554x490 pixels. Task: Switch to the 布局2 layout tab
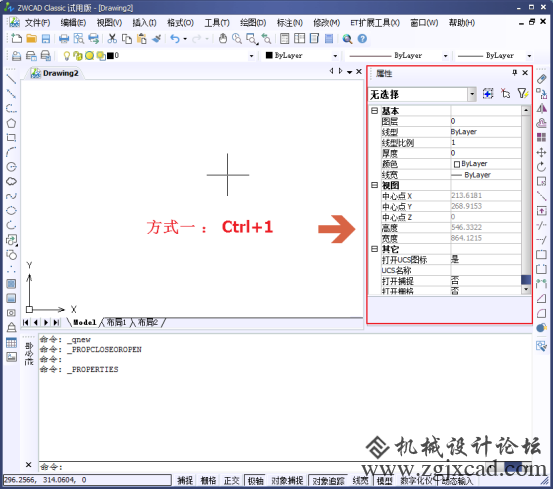(x=147, y=322)
